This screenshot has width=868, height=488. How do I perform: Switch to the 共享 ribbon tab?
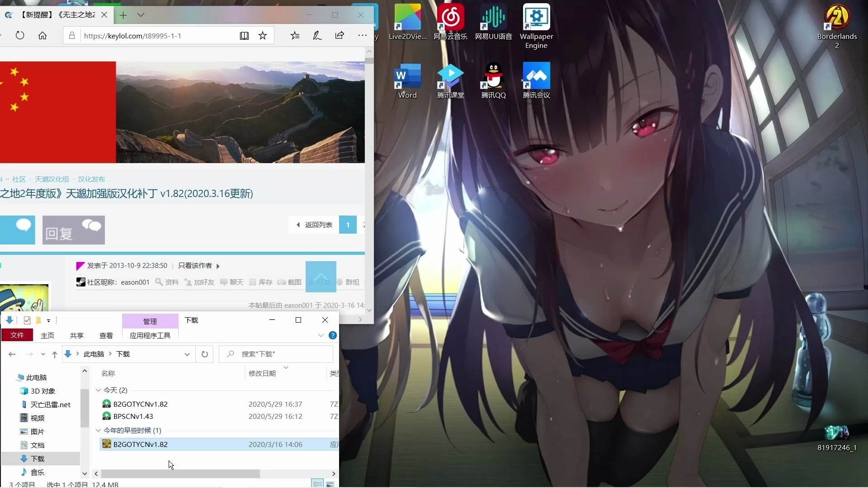pos(77,335)
